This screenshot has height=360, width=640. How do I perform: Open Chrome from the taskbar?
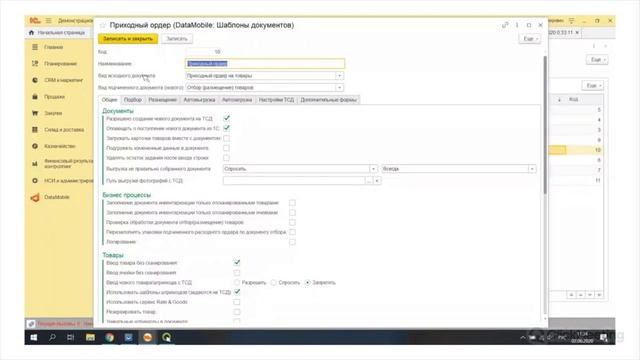point(109,337)
